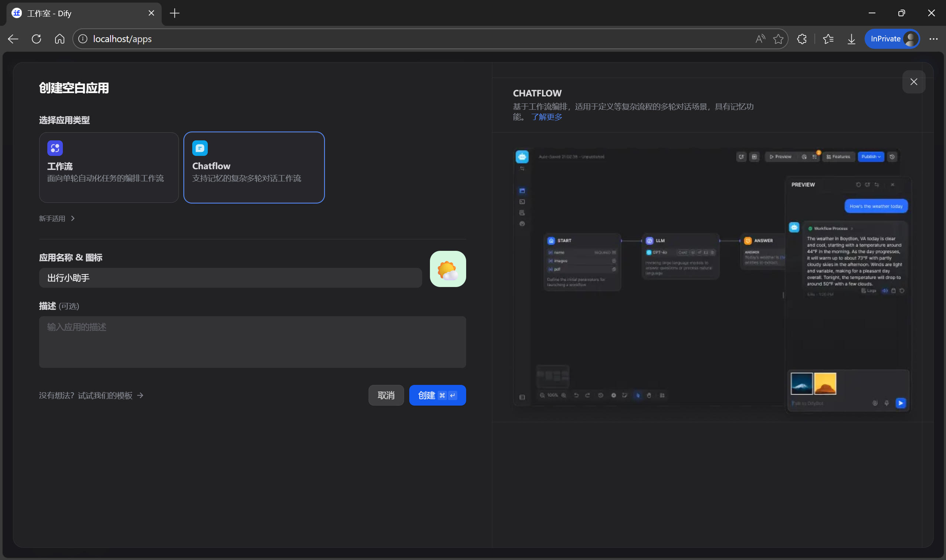946x560 pixels.
Task: Expand the 新手适用 section
Action: coord(57,218)
